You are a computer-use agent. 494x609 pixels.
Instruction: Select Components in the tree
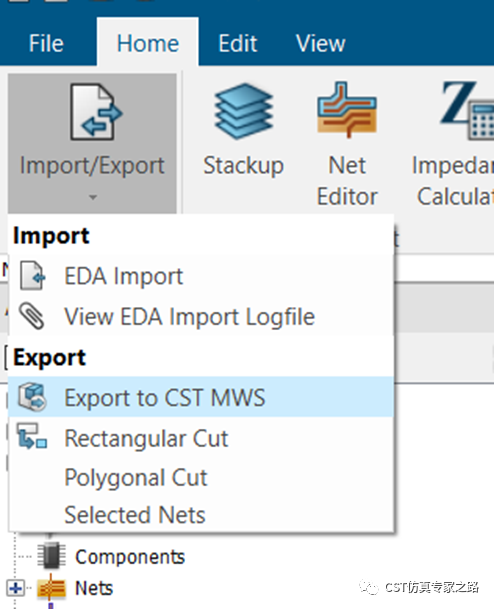pyautogui.click(x=130, y=557)
